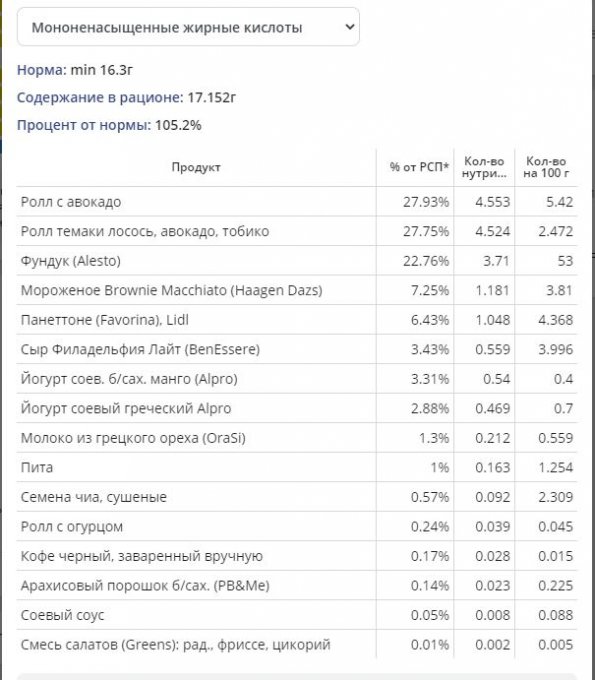Click Арахисовый порошок б/сах. (PB&Me) row
Screen dimensions: 595x680
pyautogui.click(x=297, y=585)
